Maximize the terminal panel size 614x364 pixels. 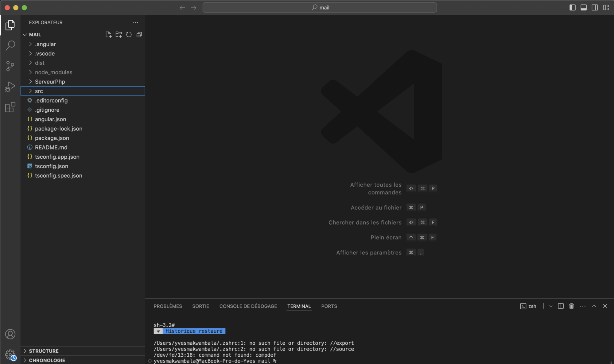coord(594,306)
